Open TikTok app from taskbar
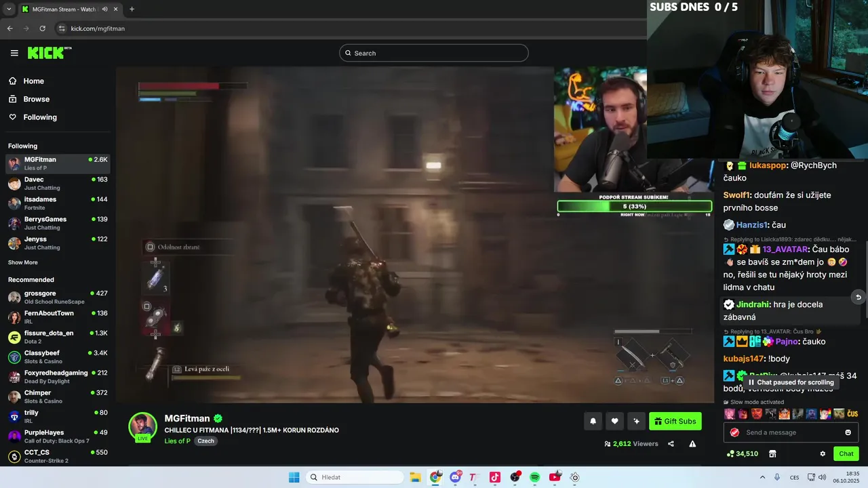 pos(494,477)
